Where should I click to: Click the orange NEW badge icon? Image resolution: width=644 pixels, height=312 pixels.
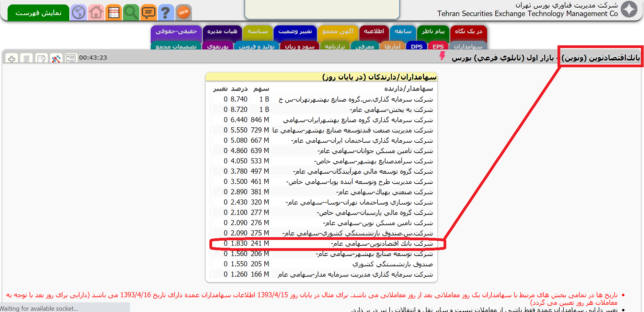pos(183,13)
